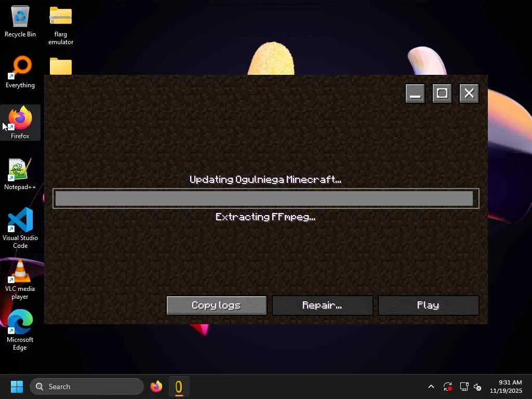Click the muted volume tray icon
This screenshot has width=532, height=399.
click(477, 387)
